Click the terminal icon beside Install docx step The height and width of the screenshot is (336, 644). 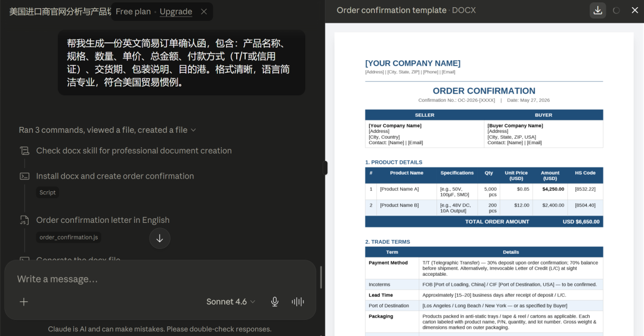click(x=24, y=176)
